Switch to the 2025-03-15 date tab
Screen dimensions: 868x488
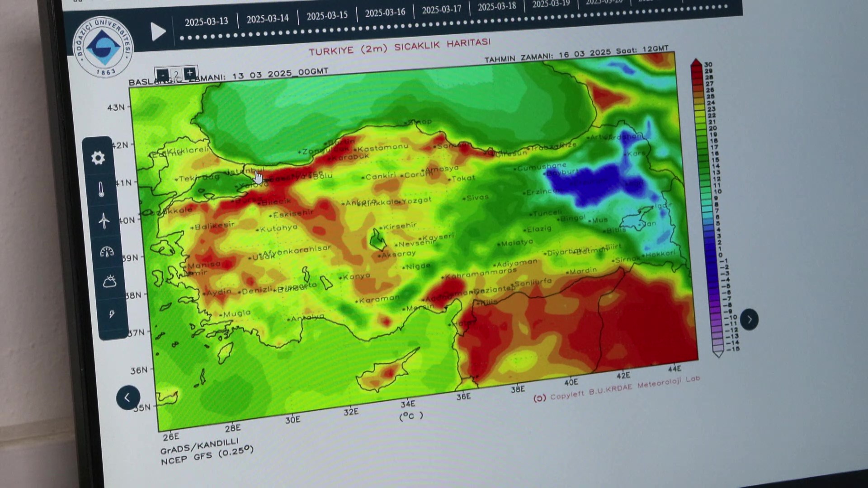click(x=327, y=15)
